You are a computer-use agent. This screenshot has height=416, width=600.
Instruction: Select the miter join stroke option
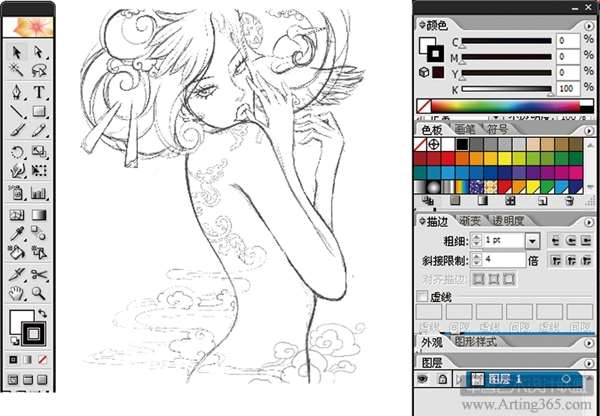[555, 261]
